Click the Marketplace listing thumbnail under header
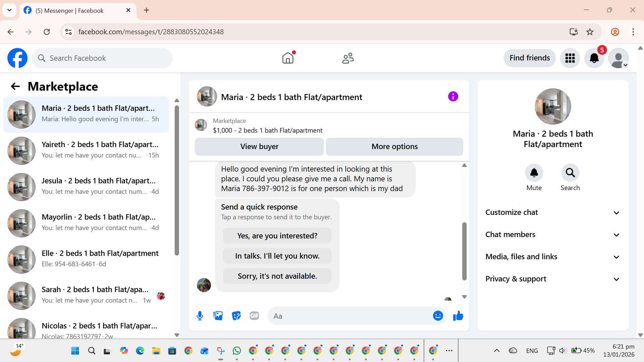The height and width of the screenshot is (362, 644). pos(201,125)
